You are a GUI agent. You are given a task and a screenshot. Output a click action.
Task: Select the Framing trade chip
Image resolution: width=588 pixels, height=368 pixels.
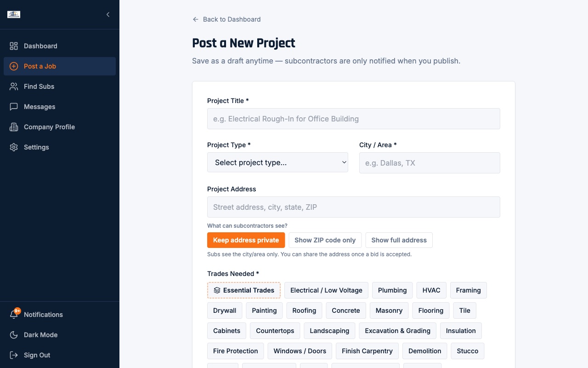click(x=469, y=290)
